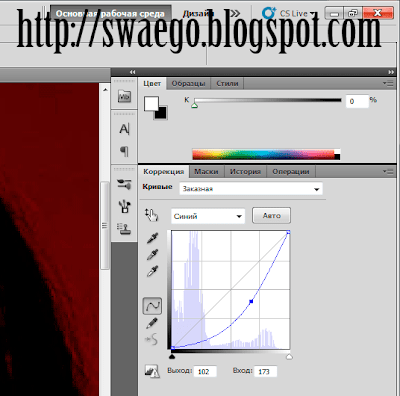Select the middle curve control point
Image resolution: width=400 pixels, height=396 pixels.
[251, 301]
